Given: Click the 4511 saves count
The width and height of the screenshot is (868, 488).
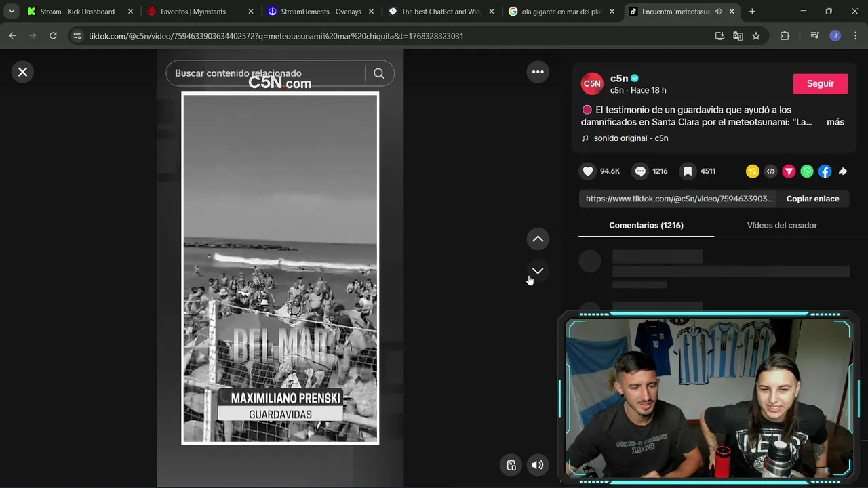Looking at the screenshot, I should pyautogui.click(x=708, y=171).
